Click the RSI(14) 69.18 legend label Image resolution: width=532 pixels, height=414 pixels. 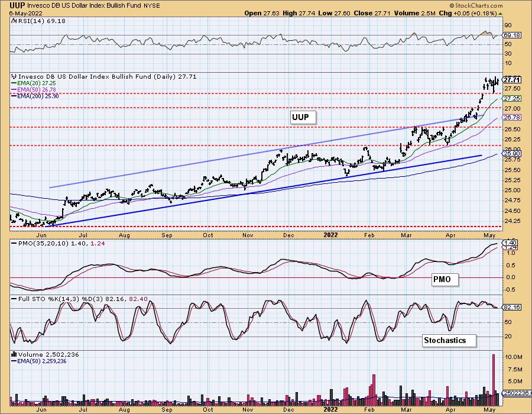(38, 21)
